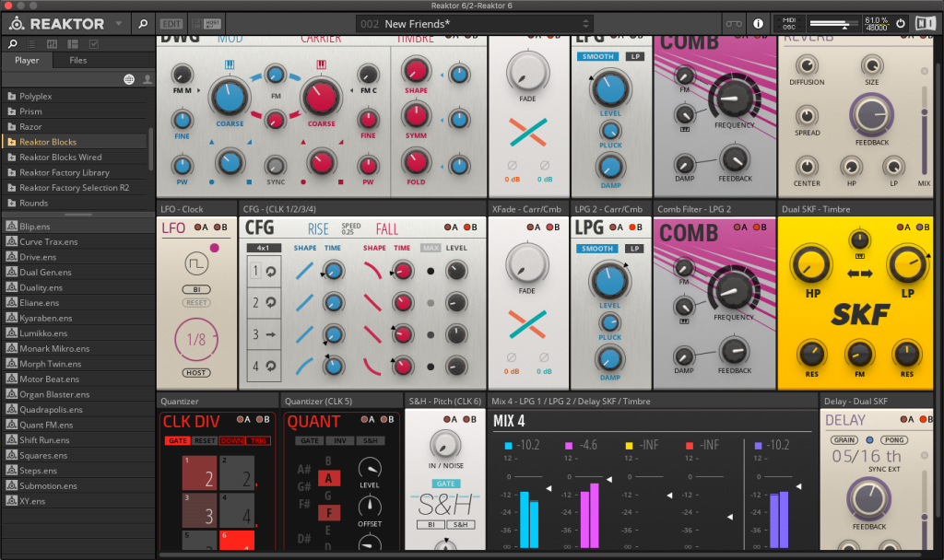Select the Reaktor Blocks folder
944x560 pixels.
pyautogui.click(x=75, y=142)
